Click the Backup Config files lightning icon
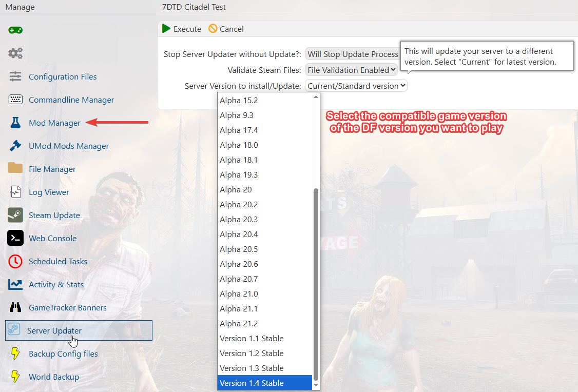 click(15, 354)
